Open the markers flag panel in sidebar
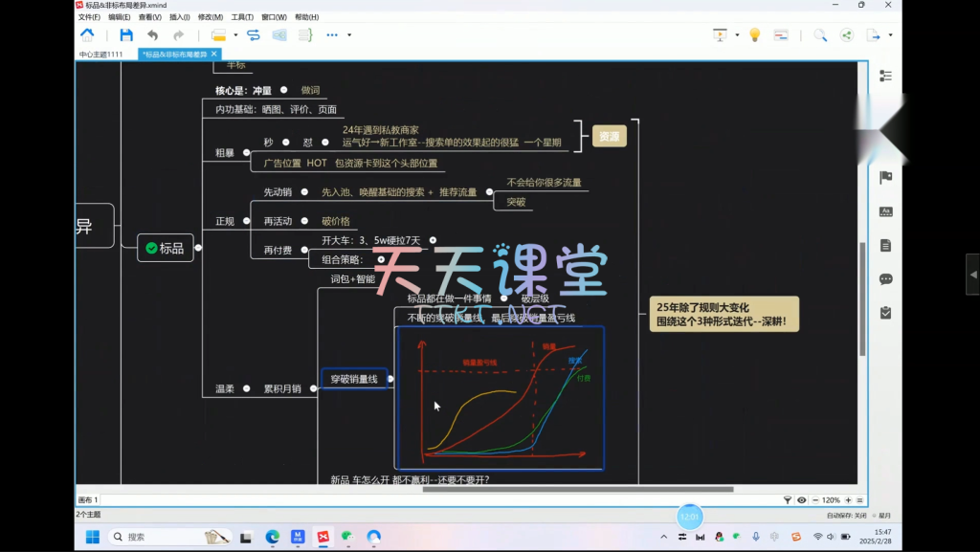 (x=885, y=177)
